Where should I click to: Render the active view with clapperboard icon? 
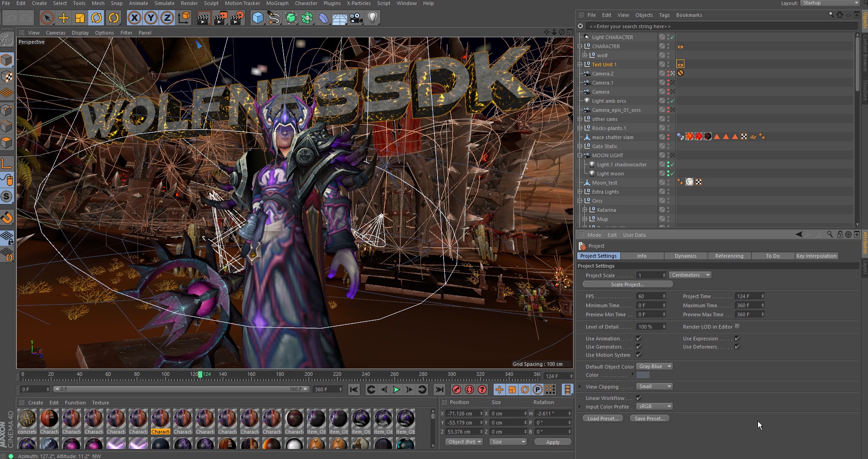tap(204, 18)
